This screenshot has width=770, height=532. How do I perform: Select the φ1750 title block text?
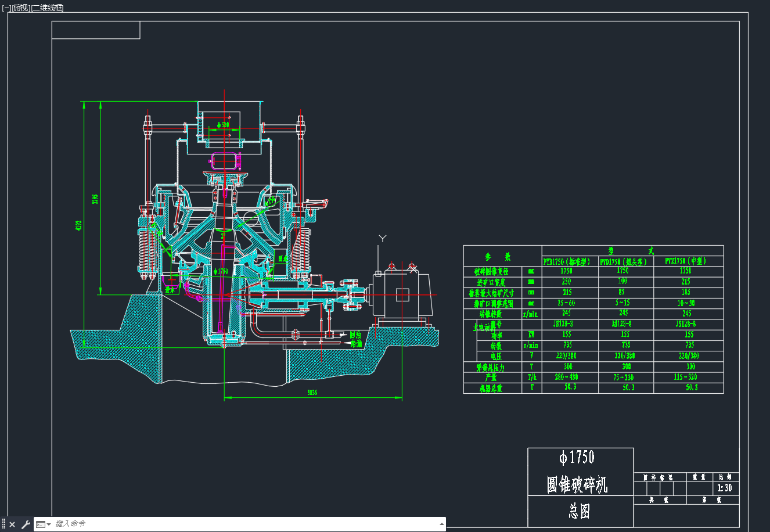(577, 458)
